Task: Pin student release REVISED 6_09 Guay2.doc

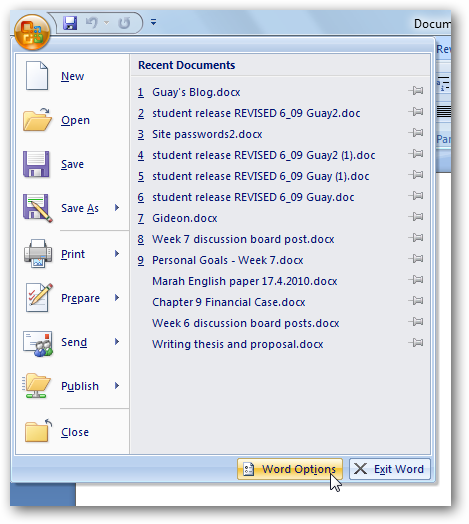Action: 416,112
